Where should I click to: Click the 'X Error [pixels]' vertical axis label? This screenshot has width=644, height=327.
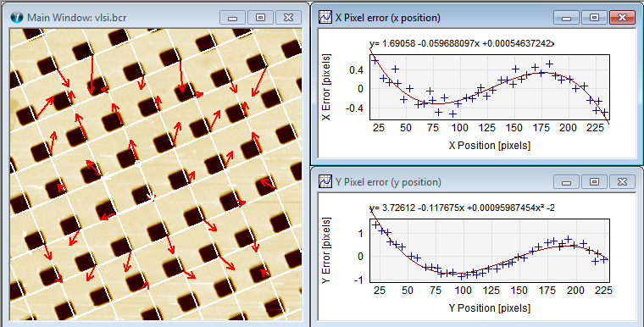coord(326,87)
